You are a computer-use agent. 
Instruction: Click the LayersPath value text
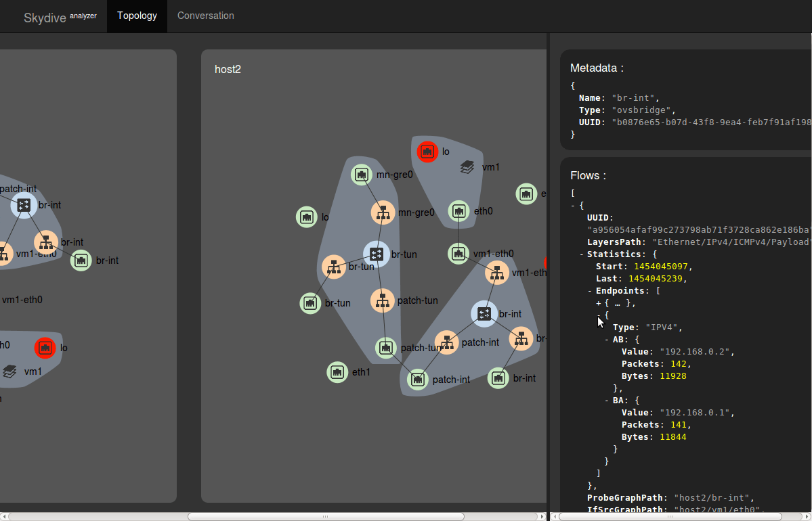(731, 242)
